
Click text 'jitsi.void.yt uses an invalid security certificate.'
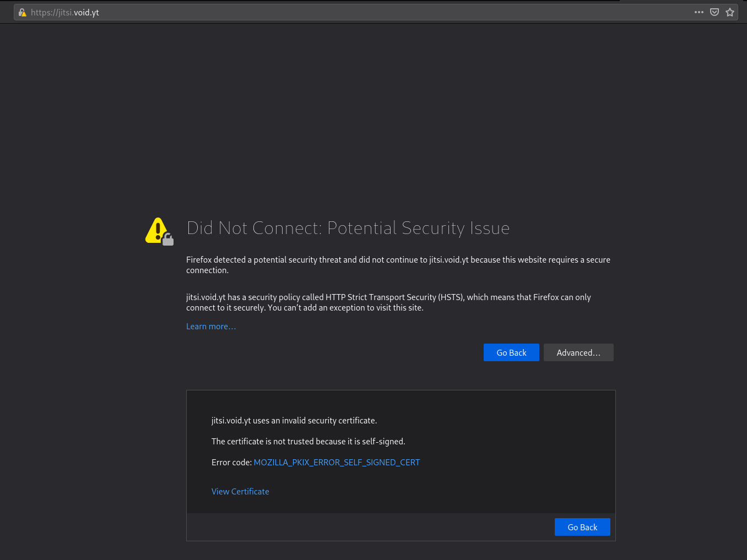click(x=294, y=421)
